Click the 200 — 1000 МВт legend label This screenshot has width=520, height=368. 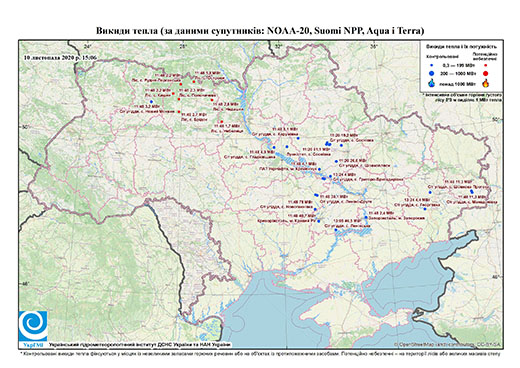coord(459,73)
